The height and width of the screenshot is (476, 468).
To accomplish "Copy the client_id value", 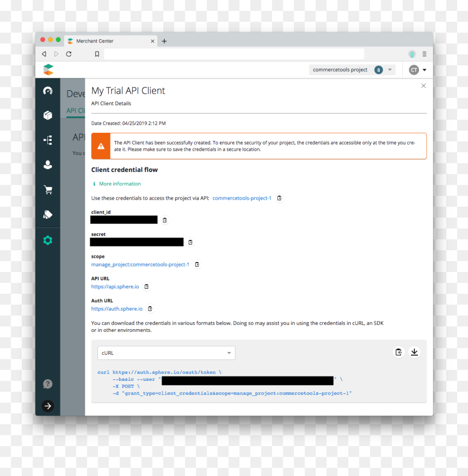I will [x=165, y=220].
